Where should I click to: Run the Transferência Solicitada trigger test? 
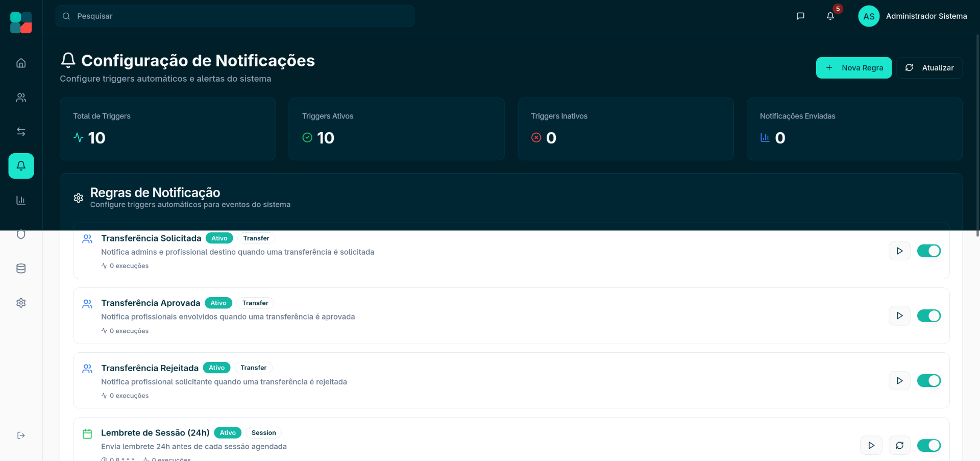pyautogui.click(x=899, y=251)
